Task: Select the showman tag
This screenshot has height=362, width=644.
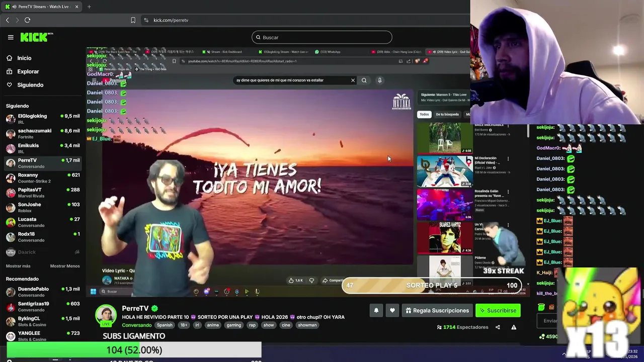Action: pyautogui.click(x=307, y=325)
